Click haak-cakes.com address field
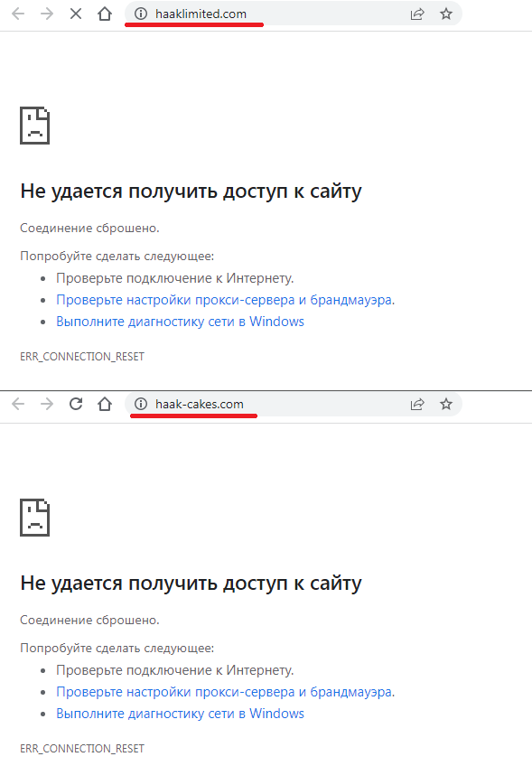The height and width of the screenshot is (766, 532). [x=294, y=404]
